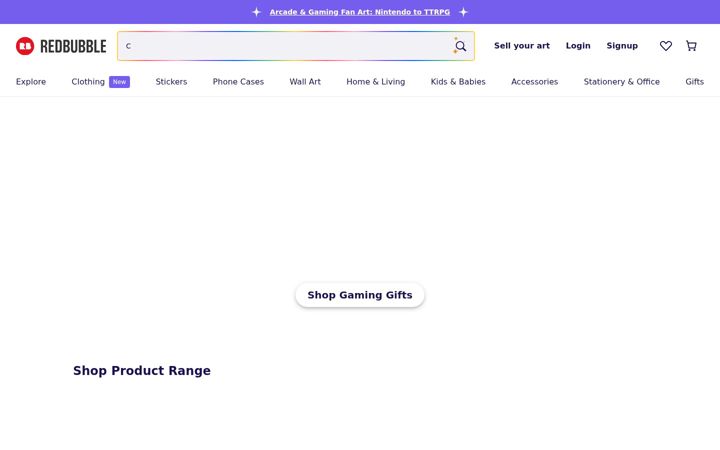Open the Phone Cases category
The height and width of the screenshot is (450, 720).
tap(238, 82)
